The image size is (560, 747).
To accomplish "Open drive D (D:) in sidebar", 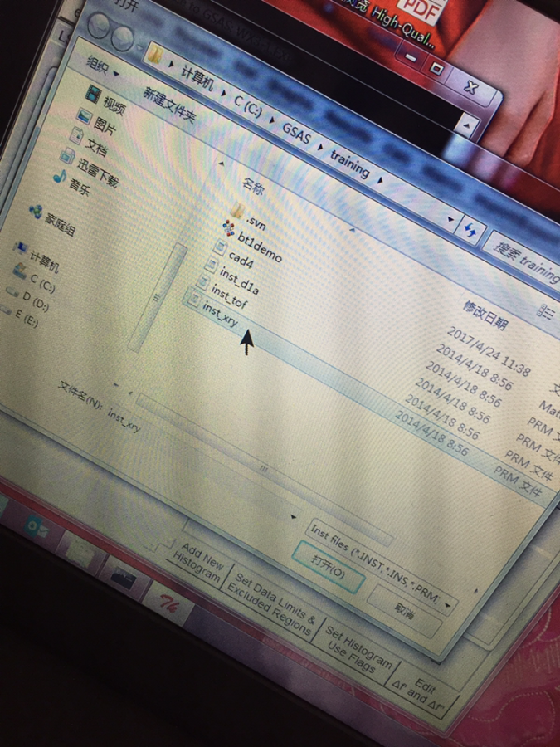I will tap(35, 301).
